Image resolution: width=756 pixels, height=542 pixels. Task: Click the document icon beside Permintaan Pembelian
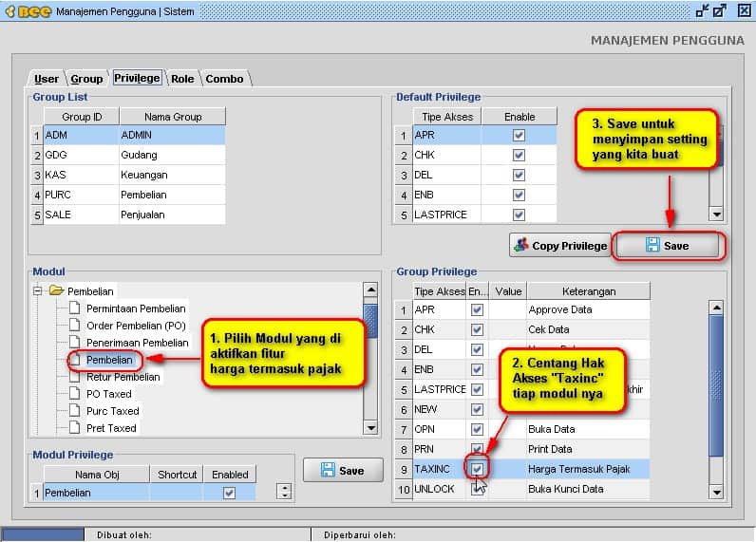click(76, 308)
